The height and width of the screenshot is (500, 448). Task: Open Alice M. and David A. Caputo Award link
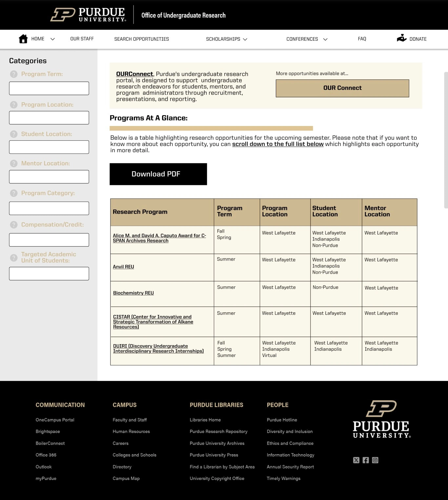159,238
